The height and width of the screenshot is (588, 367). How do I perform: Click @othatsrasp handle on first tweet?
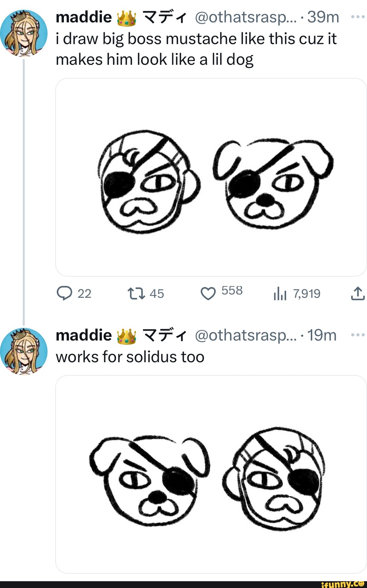(x=245, y=17)
